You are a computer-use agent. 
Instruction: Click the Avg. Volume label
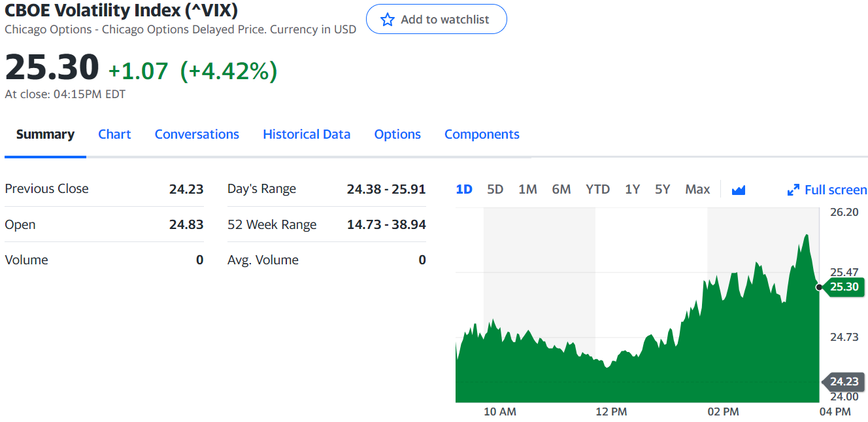[263, 260]
